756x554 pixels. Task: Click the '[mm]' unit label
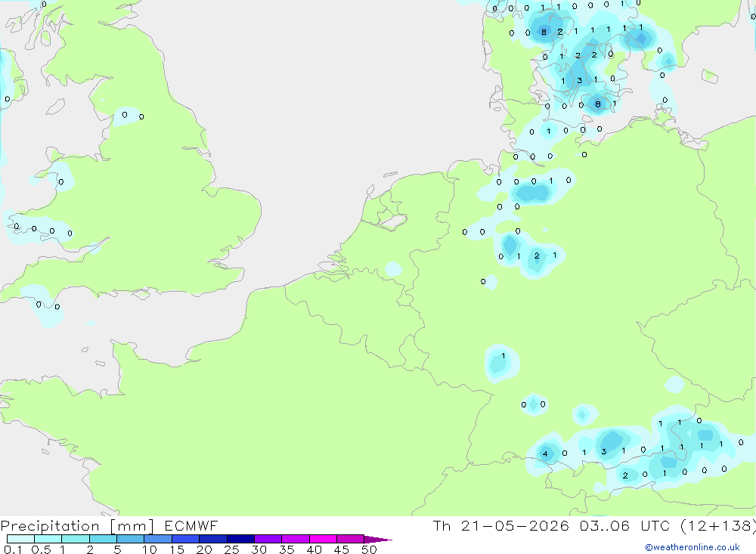point(132,526)
